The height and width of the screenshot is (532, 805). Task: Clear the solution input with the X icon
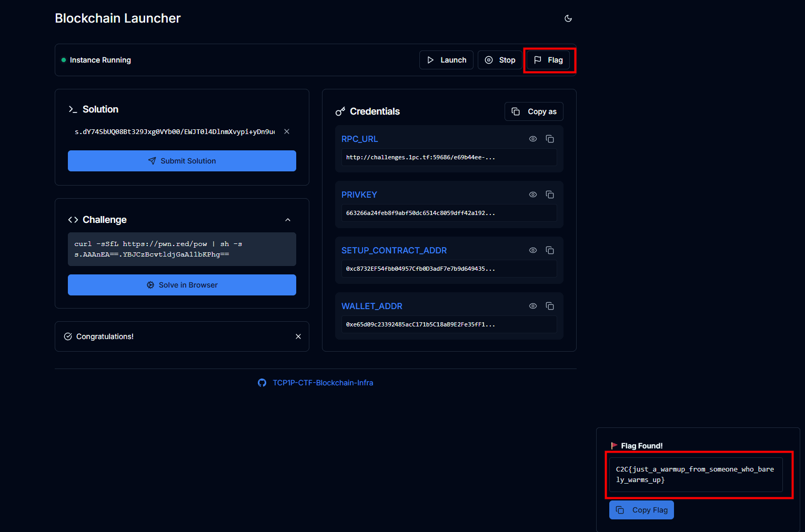click(x=287, y=131)
